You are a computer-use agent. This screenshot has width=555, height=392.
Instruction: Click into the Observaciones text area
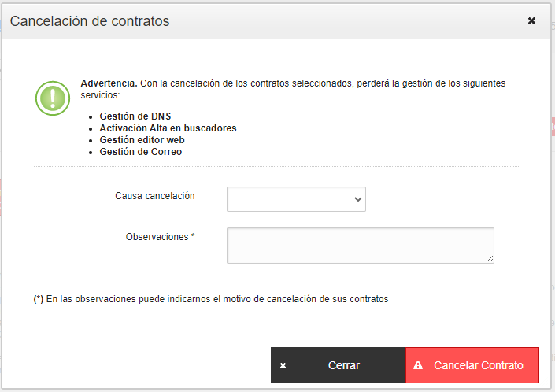point(361,246)
